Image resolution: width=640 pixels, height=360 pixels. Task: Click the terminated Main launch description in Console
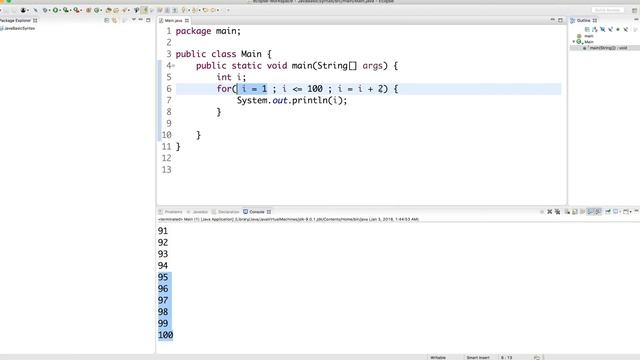(288, 219)
